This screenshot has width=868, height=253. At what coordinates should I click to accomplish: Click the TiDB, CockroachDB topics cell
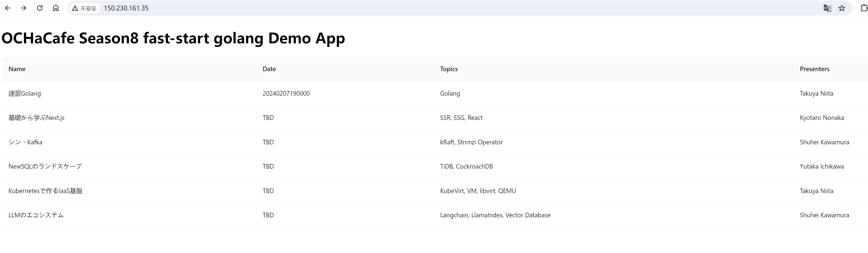click(466, 167)
